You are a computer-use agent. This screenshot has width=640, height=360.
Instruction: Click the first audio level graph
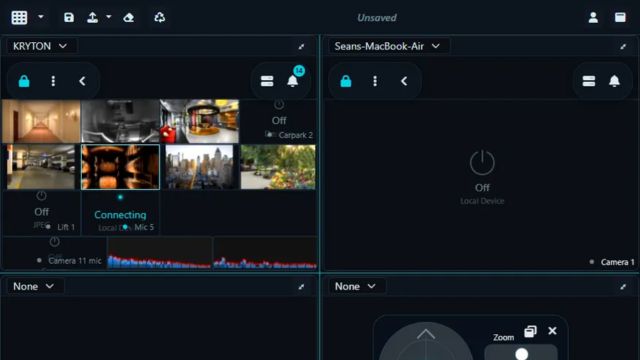[x=159, y=253]
